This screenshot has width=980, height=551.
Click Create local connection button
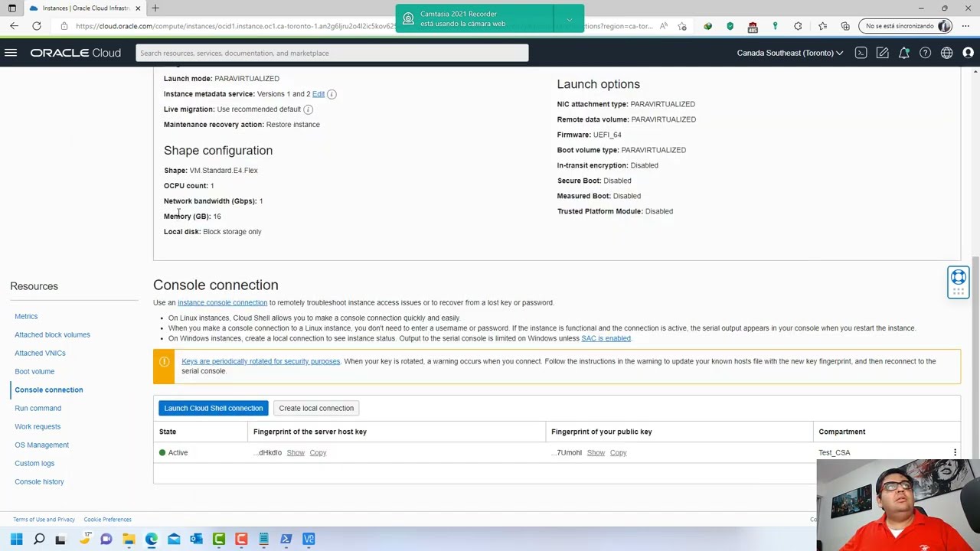(316, 408)
